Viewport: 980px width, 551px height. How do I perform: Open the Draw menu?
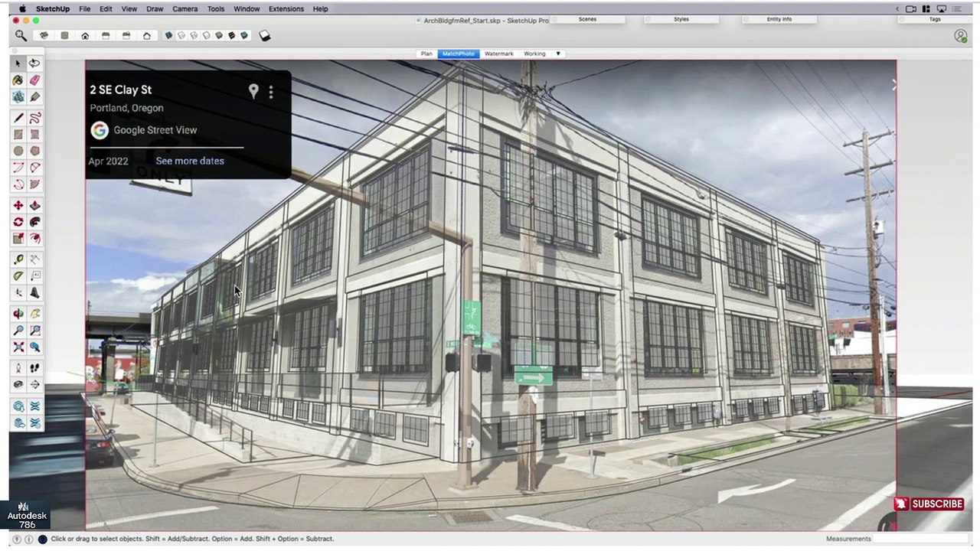coord(155,9)
